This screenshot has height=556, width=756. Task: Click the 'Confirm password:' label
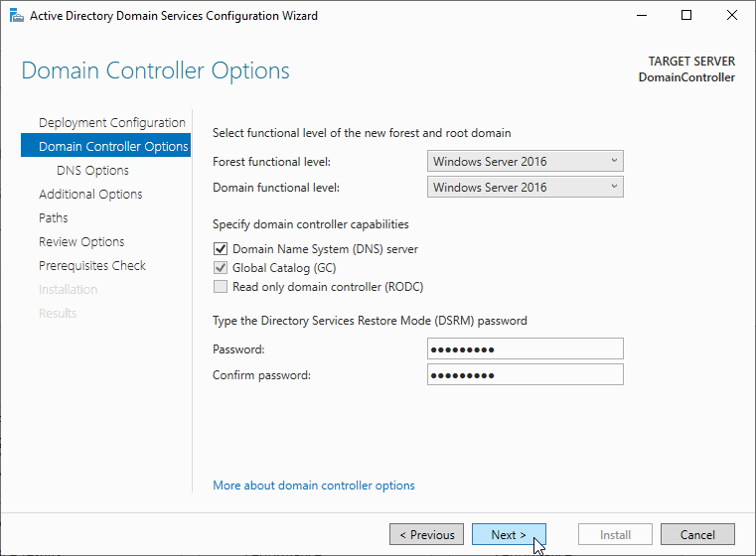tap(261, 375)
